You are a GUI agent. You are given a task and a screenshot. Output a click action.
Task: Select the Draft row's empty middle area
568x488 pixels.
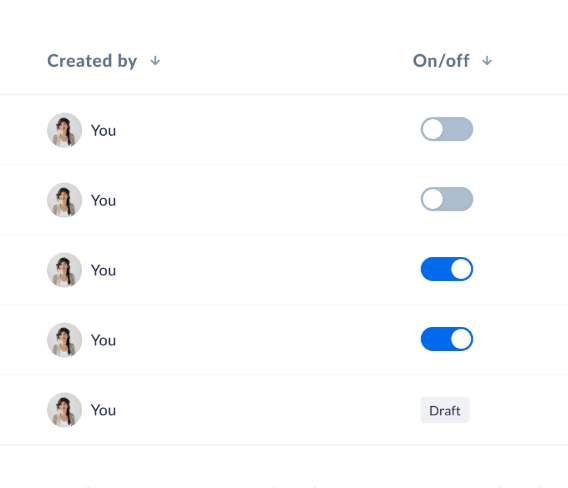[268, 410]
